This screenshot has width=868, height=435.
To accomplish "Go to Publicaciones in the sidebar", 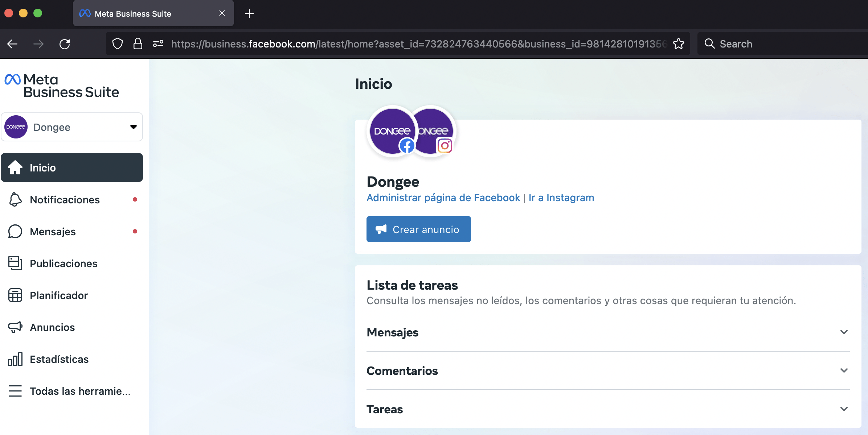I will coord(72,263).
